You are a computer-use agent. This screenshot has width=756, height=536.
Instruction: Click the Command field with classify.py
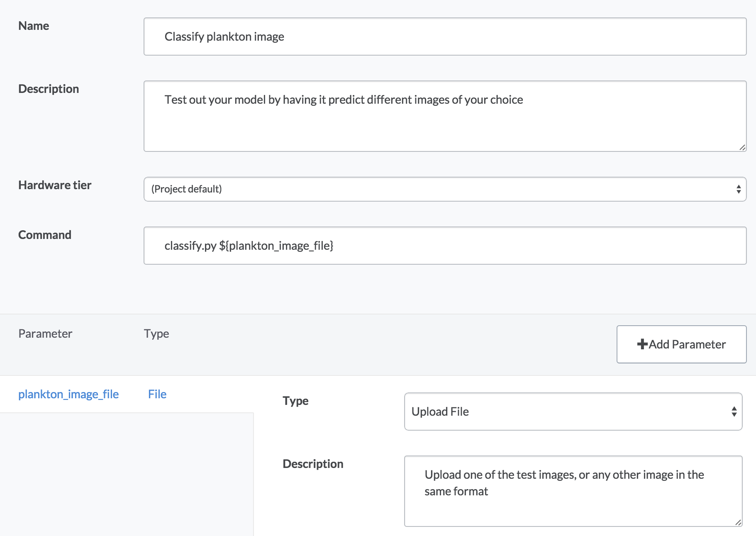tap(444, 246)
